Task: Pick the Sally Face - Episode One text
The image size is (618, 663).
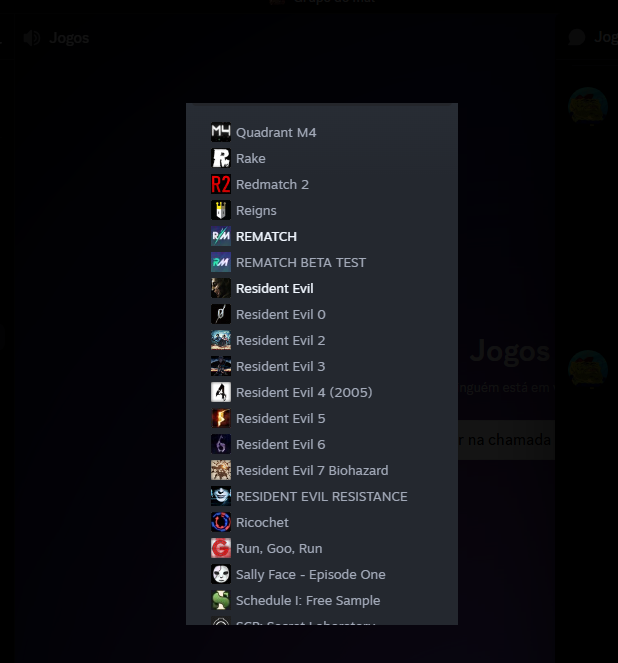Action: coord(311,575)
